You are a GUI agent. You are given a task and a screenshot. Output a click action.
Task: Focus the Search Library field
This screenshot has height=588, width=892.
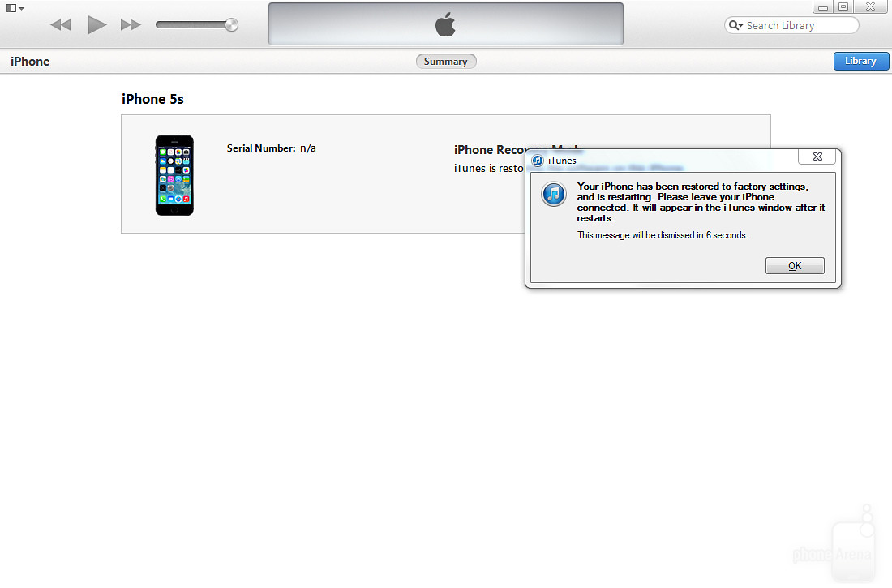click(791, 25)
